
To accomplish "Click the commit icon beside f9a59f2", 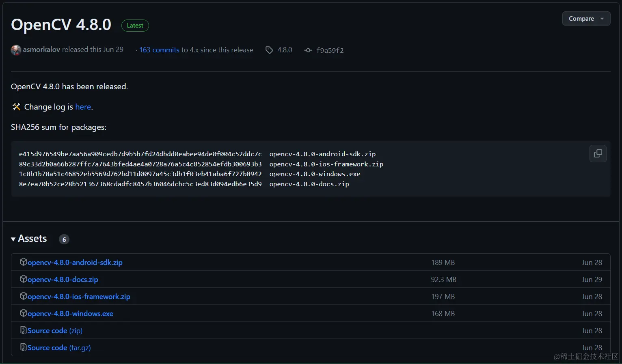I will point(308,50).
